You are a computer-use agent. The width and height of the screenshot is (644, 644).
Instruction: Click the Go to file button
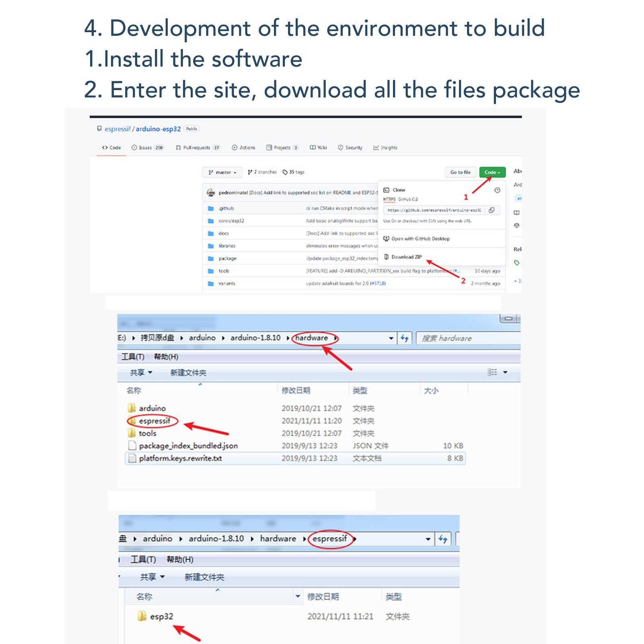(x=460, y=172)
